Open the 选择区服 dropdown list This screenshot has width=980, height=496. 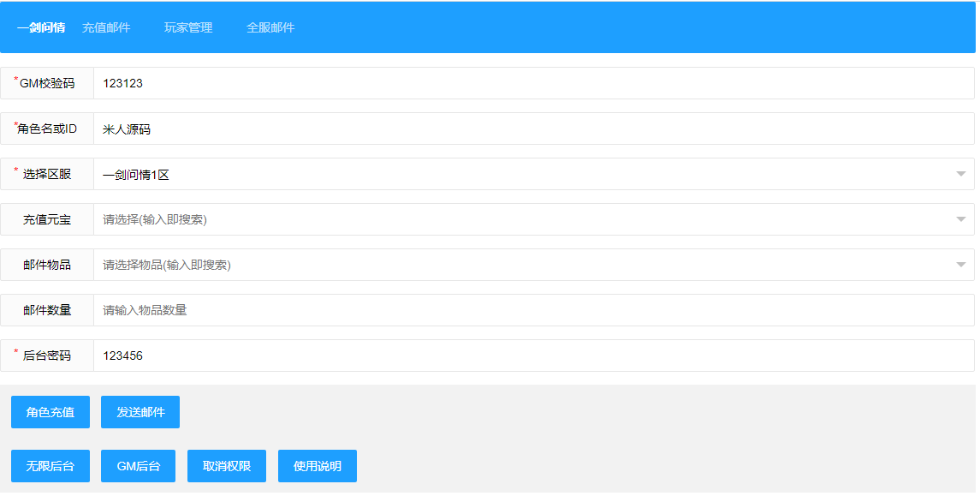522,174
